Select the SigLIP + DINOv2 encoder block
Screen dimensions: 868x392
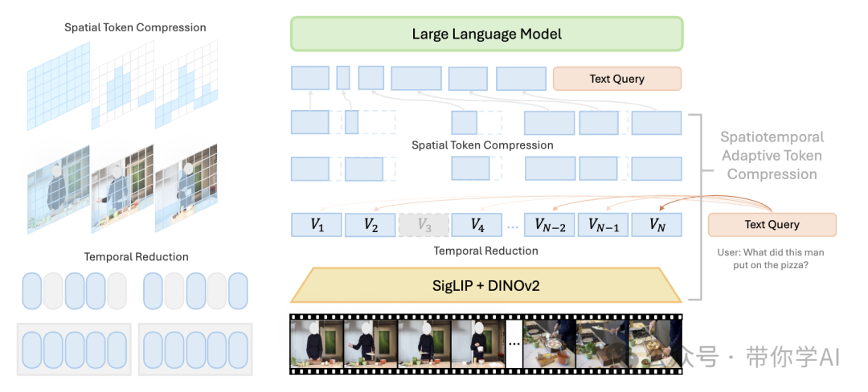486,285
